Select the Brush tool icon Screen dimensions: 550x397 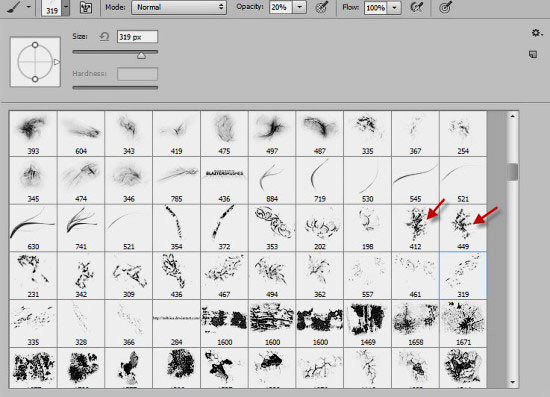coord(13,7)
